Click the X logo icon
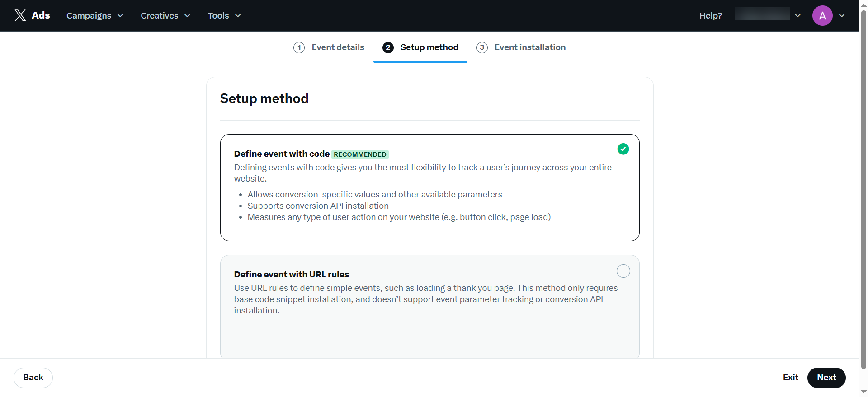The height and width of the screenshot is (397, 868). pos(20,15)
